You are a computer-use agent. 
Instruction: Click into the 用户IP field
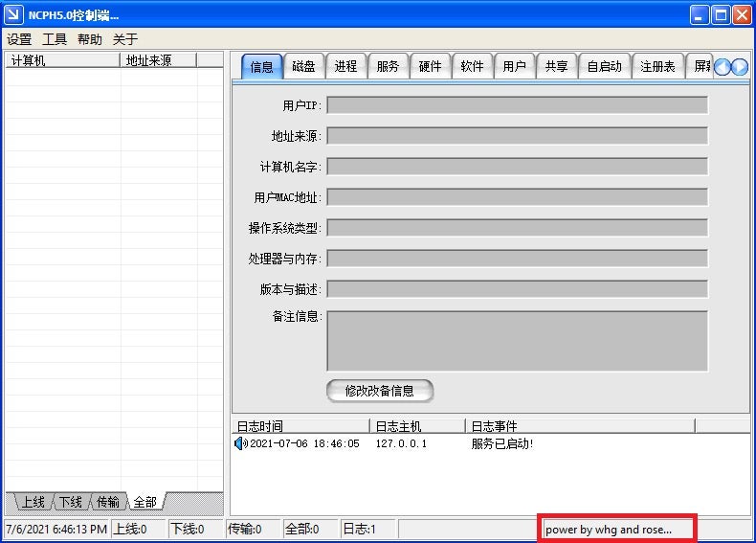point(517,105)
